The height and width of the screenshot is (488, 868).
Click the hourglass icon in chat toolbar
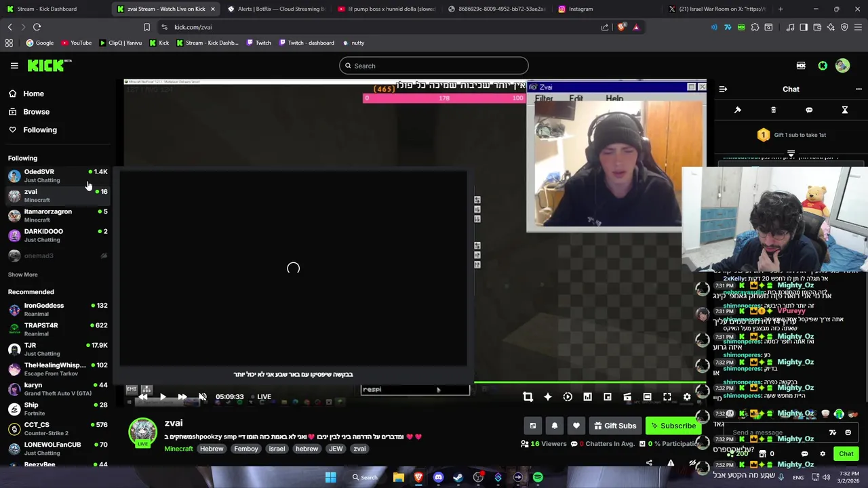click(x=845, y=110)
